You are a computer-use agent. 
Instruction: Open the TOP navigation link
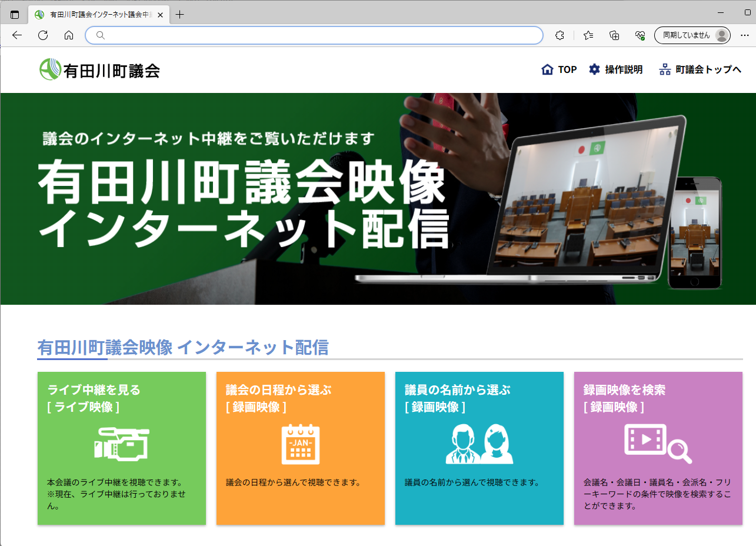559,69
